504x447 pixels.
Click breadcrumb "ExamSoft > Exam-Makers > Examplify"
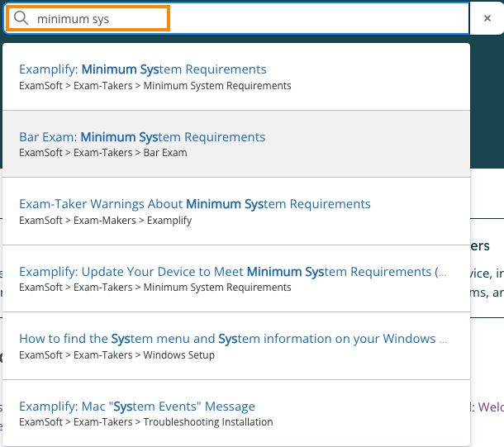tap(106, 221)
